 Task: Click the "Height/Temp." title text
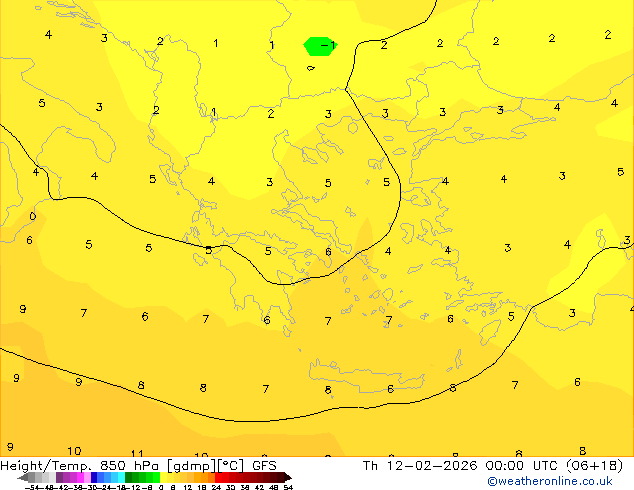tap(45, 466)
